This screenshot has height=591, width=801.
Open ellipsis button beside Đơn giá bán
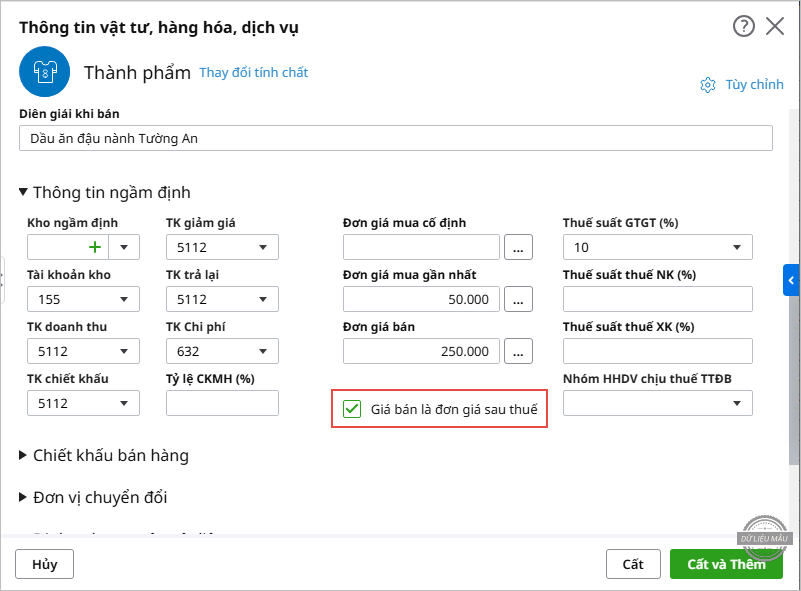click(518, 351)
